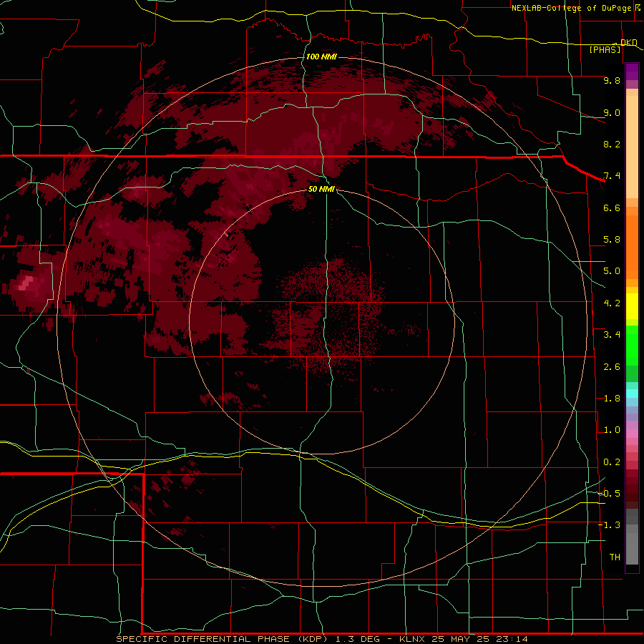The height and width of the screenshot is (644, 644).
Task: Click the Specific Differential Phase (KDP) caption
Action: point(223,639)
